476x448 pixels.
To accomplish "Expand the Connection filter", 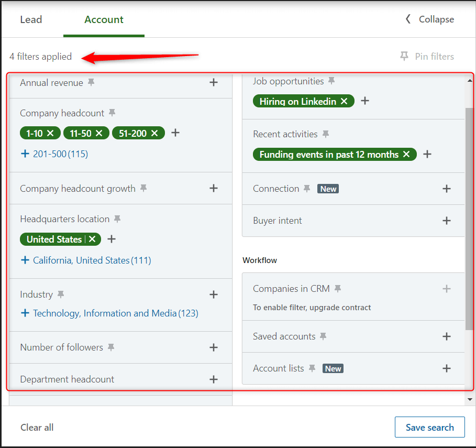I will coord(446,189).
